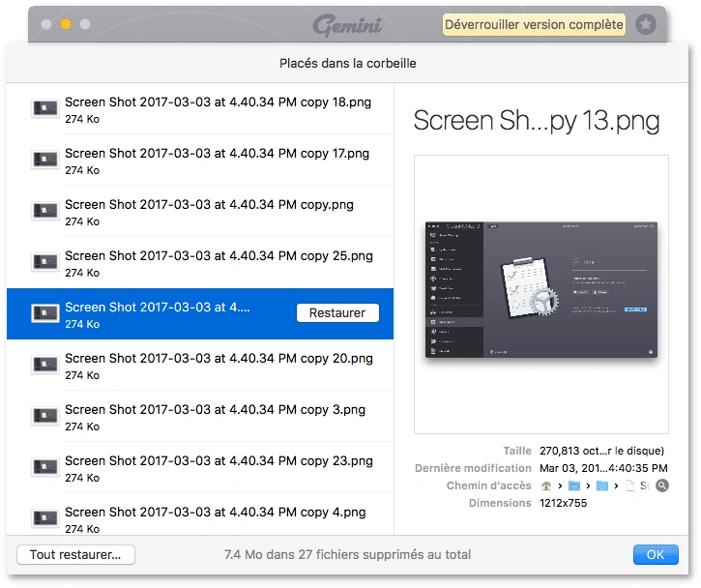
Task: Click thumbnail icon of copy 23.png row
Action: pos(45,467)
